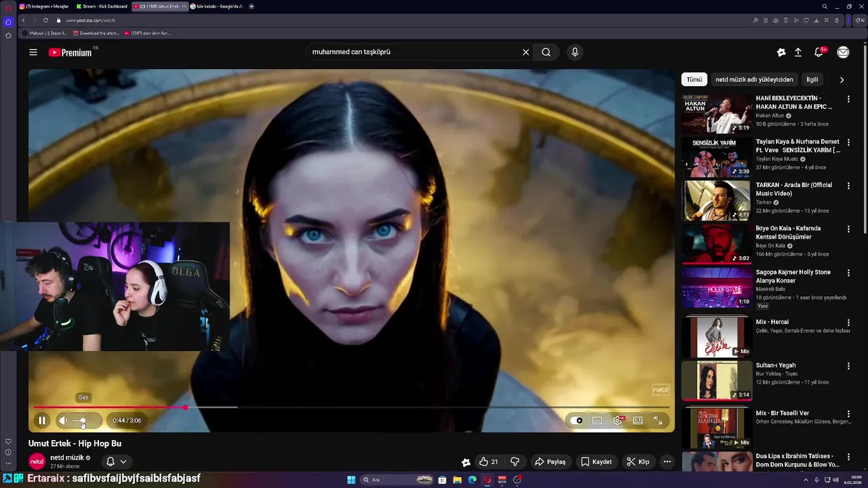868x488 pixels.
Task: Reload the page
Action: (46, 20)
